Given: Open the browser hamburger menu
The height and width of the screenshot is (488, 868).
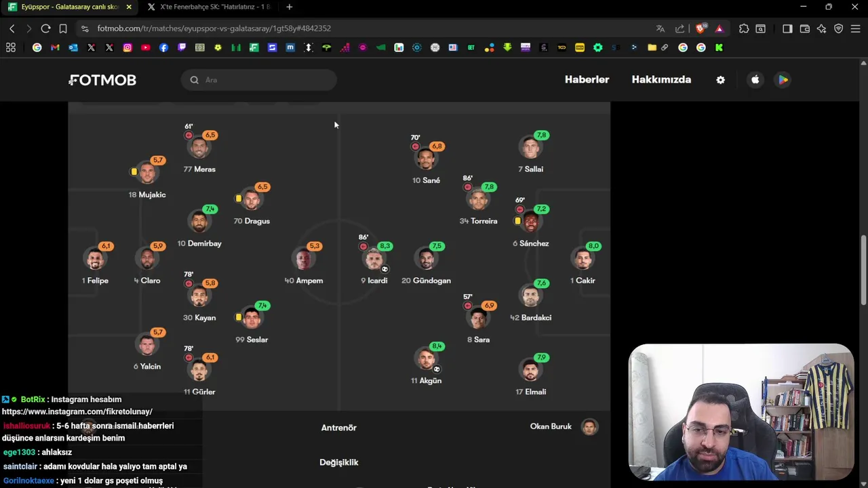Looking at the screenshot, I should coord(856,28).
